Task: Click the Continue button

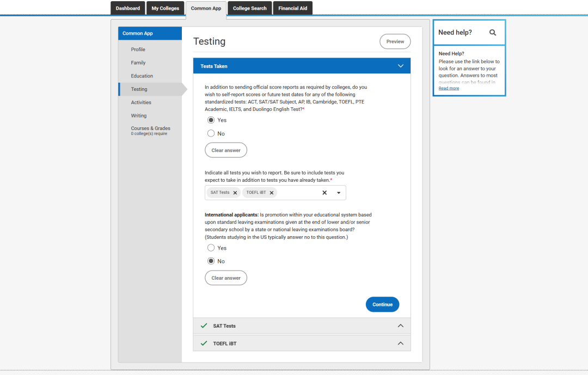Action: 382,304
